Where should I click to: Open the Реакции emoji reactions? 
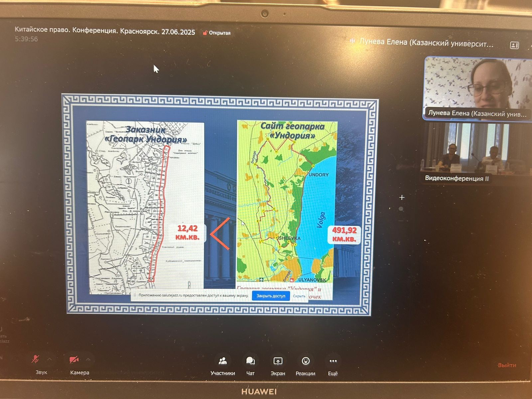pyautogui.click(x=306, y=361)
